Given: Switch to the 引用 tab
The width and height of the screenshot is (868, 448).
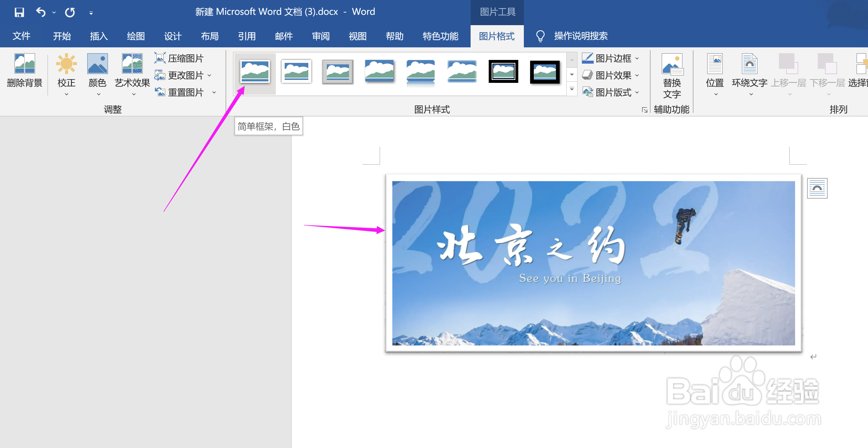Looking at the screenshot, I should (247, 36).
